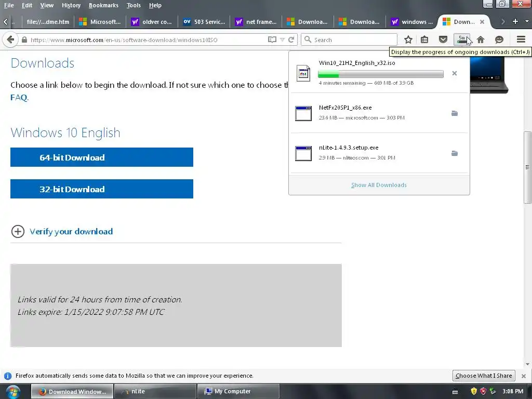Switch to nLite taskbar window

pyautogui.click(x=155, y=391)
